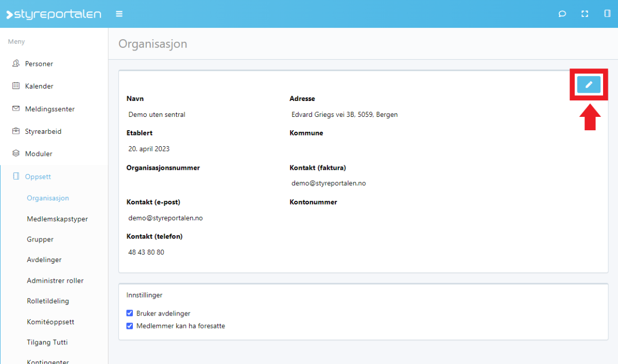This screenshot has height=364, width=618.
Task: Open the chat bubble icon in header
Action: pos(562,14)
